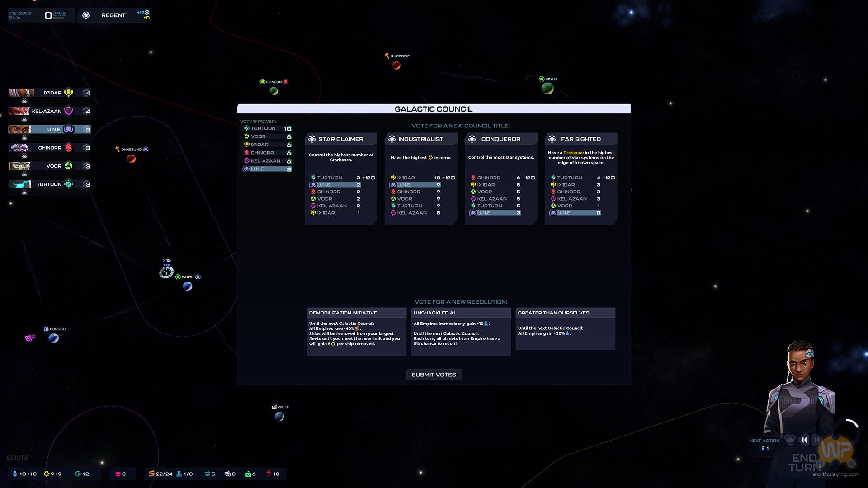The image size is (868, 488).
Task: Click the pink envelope messages icon
Action: [118, 474]
